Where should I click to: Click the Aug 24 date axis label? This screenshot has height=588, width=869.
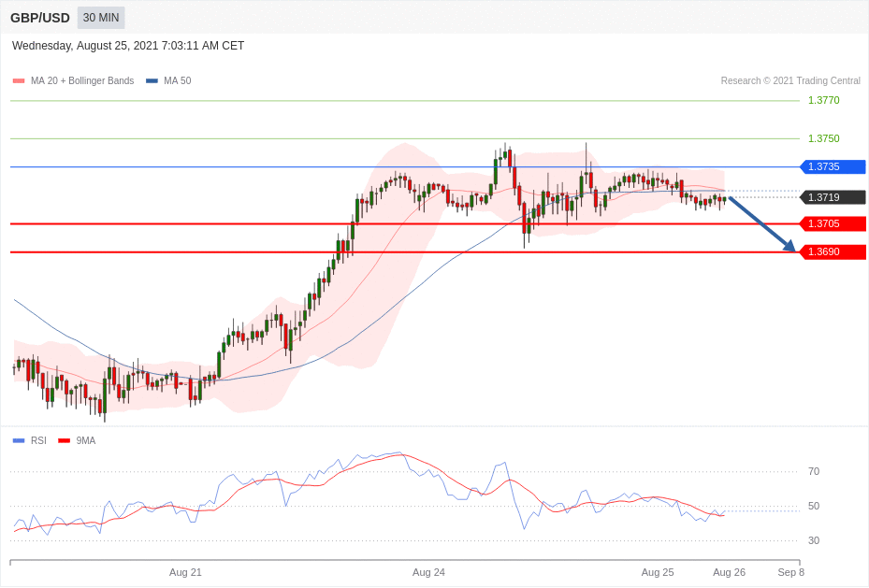428,572
